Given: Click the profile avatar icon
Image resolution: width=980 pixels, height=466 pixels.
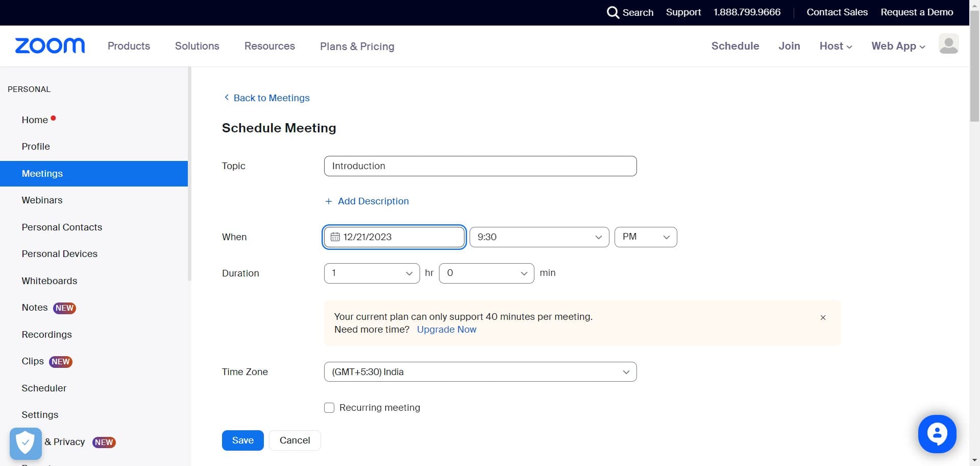Looking at the screenshot, I should [x=948, y=44].
